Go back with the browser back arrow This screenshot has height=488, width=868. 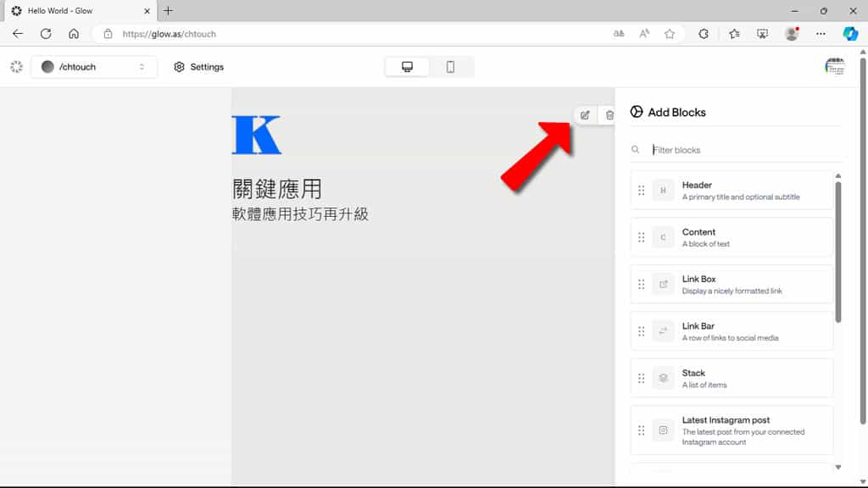18,34
